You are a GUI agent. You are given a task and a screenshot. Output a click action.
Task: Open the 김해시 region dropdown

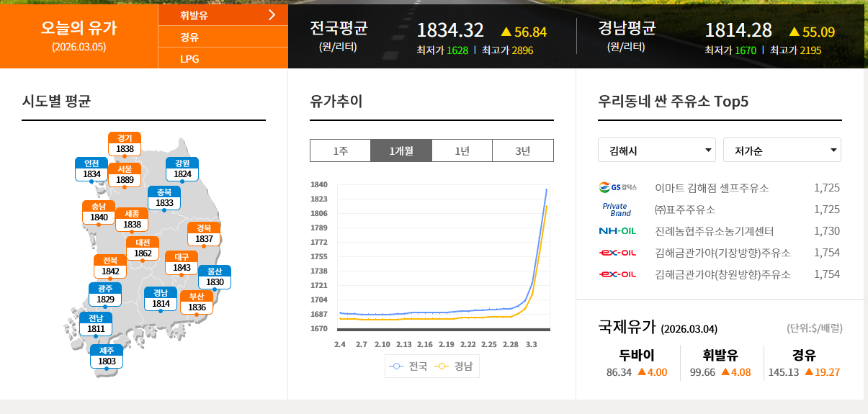(x=656, y=150)
